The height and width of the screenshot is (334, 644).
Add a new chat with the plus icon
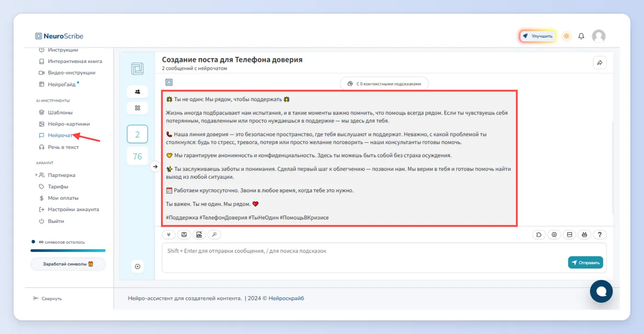pos(137,266)
